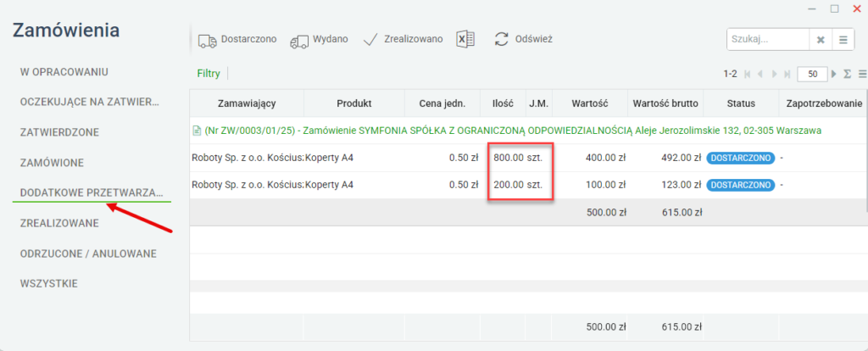Open the Filtry link
Viewport: 868px width, 351px height.
(x=209, y=73)
